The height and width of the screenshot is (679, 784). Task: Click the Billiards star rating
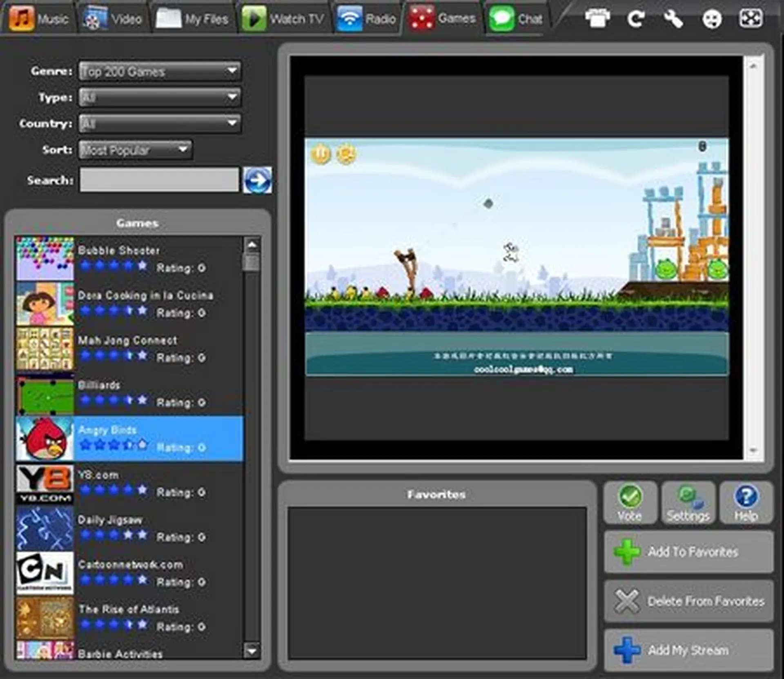[114, 399]
